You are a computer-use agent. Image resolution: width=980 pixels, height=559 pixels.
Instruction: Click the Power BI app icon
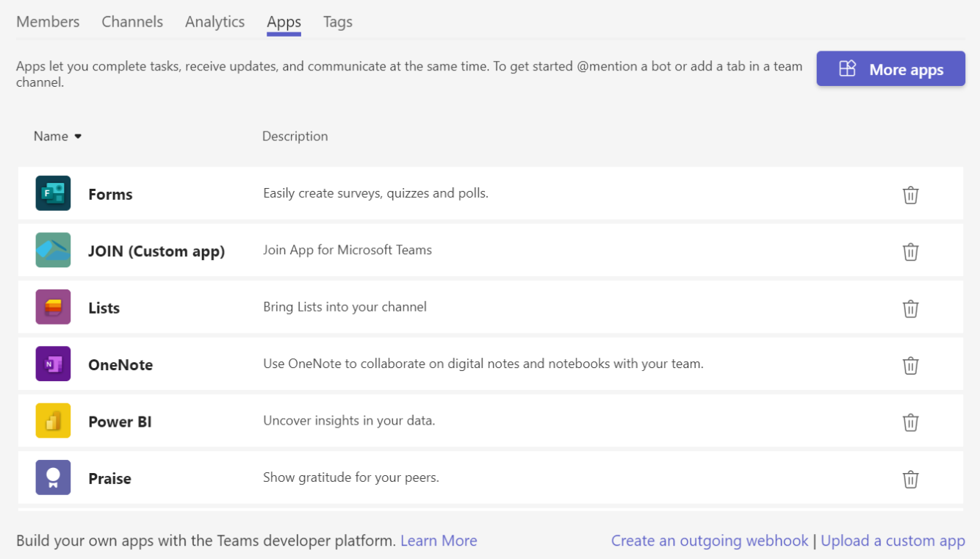click(53, 421)
